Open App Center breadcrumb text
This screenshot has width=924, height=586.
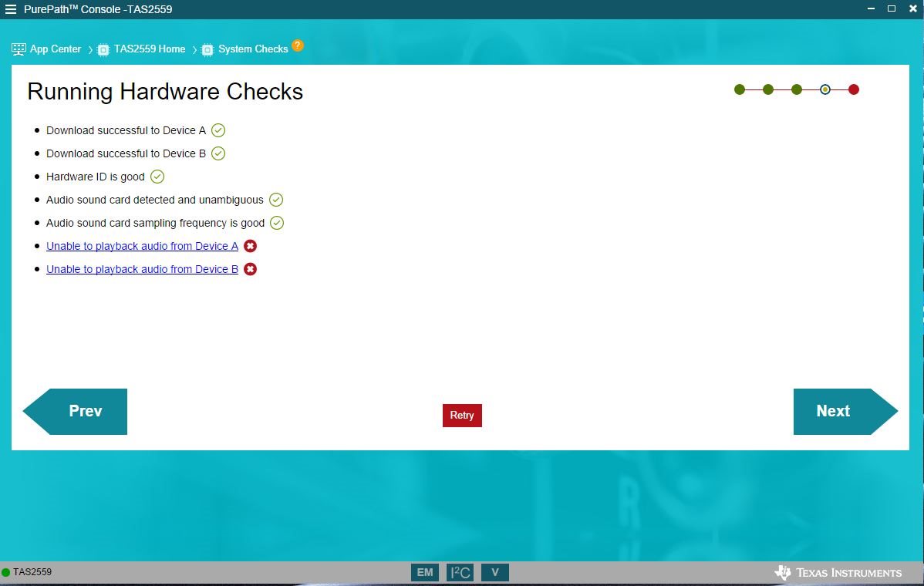click(56, 49)
